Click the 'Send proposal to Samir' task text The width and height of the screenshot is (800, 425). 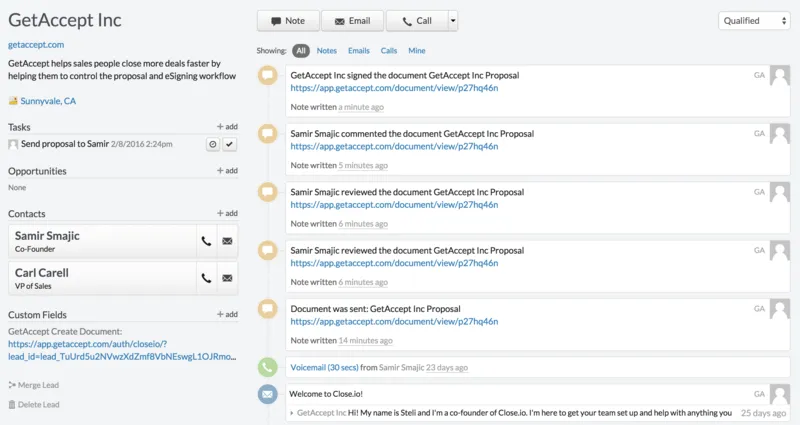click(65, 144)
